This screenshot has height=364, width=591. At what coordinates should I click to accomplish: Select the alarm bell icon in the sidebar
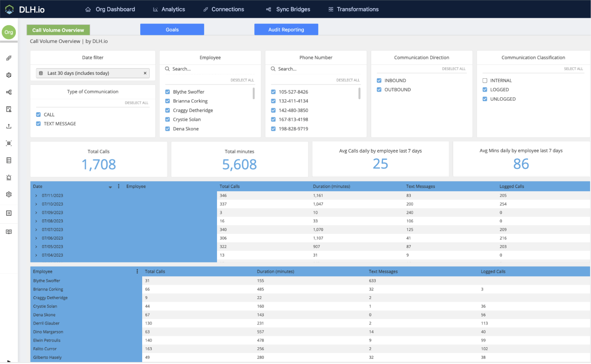click(x=9, y=177)
